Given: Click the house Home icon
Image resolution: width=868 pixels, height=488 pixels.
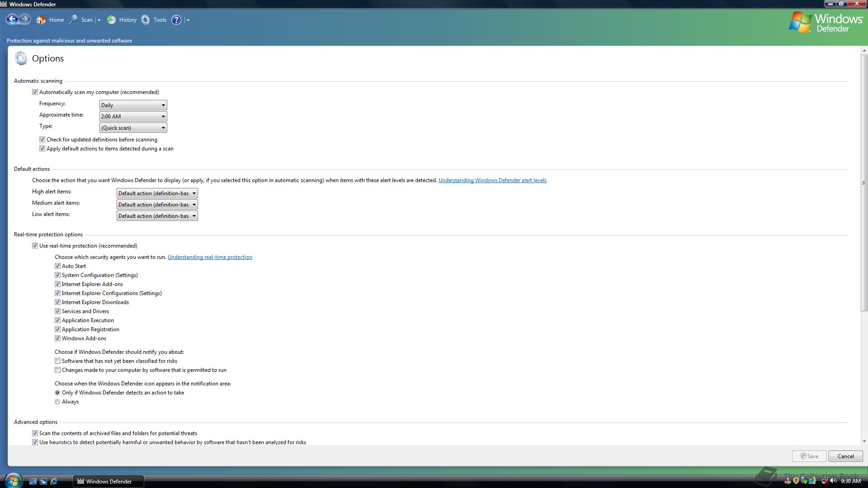Looking at the screenshot, I should pyautogui.click(x=41, y=20).
